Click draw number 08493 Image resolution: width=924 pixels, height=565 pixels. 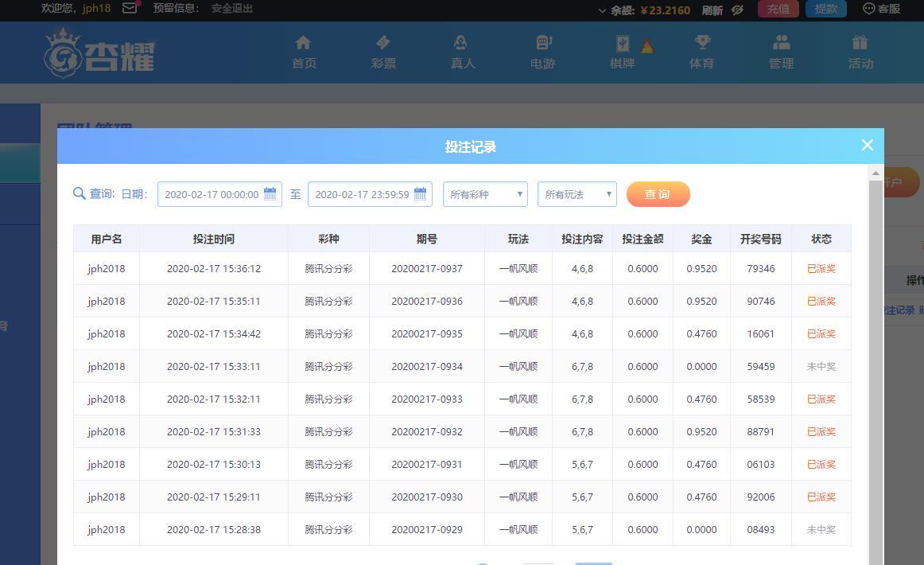click(x=761, y=530)
